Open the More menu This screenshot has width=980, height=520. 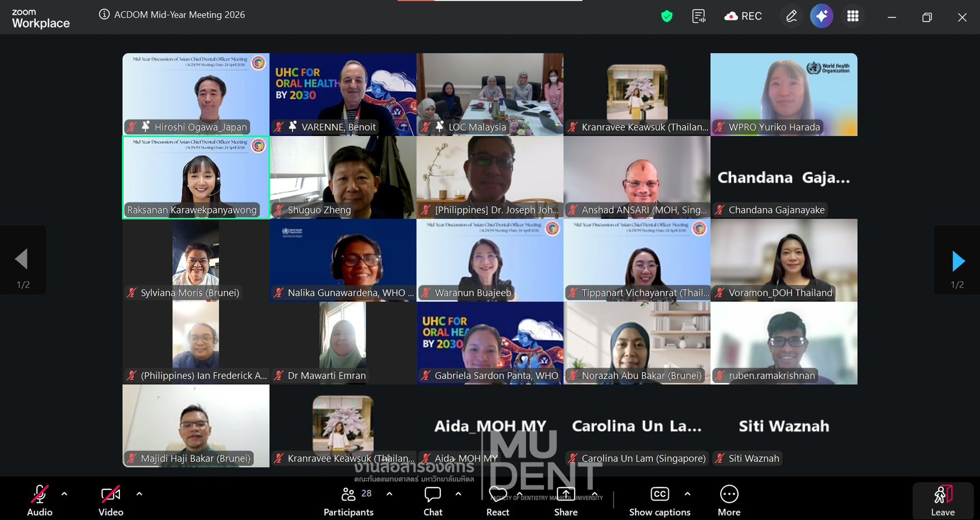coord(729,500)
